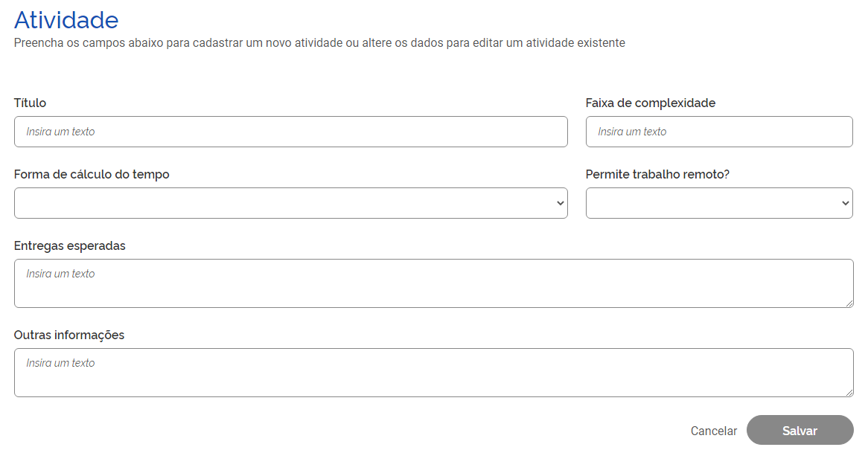The height and width of the screenshot is (450, 868).
Task: Click the Outras informações label
Action: (x=69, y=335)
